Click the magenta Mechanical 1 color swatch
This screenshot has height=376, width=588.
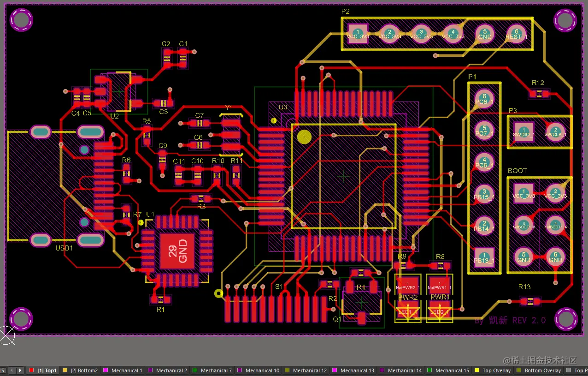click(x=106, y=370)
